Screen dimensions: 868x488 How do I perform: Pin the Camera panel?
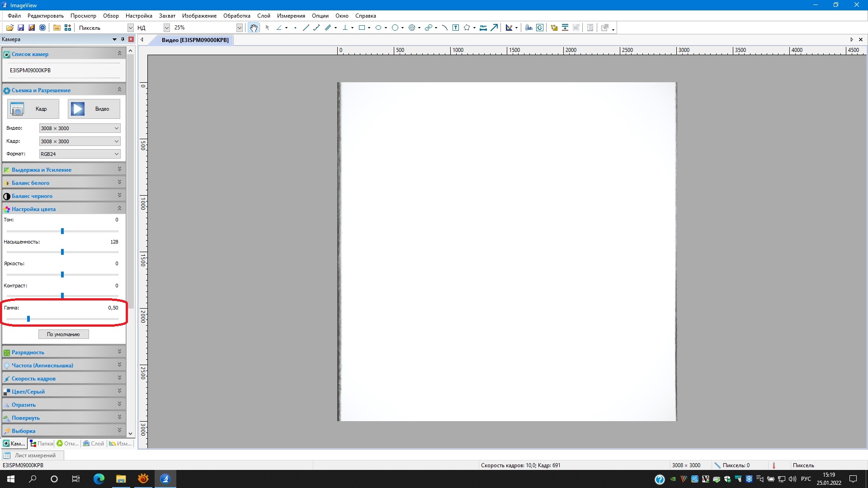pos(123,39)
